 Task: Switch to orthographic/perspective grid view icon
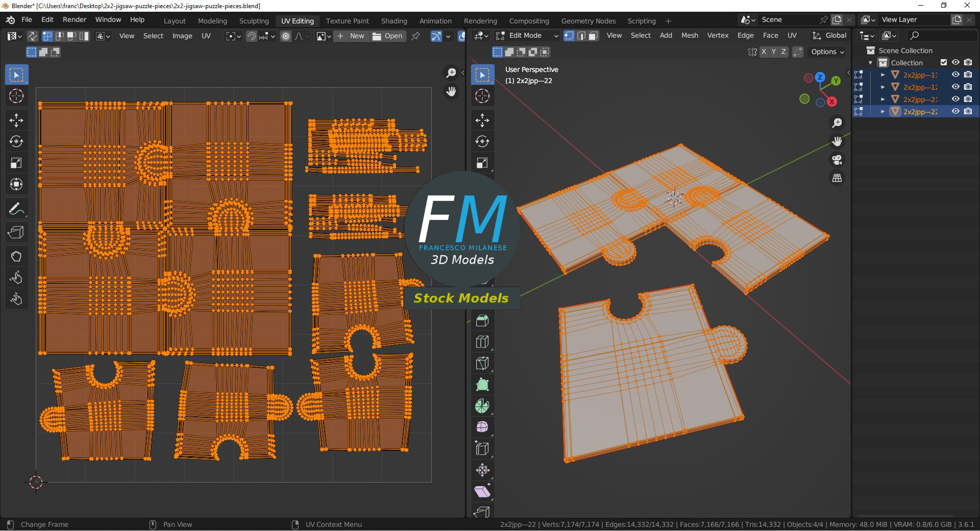pyautogui.click(x=837, y=178)
